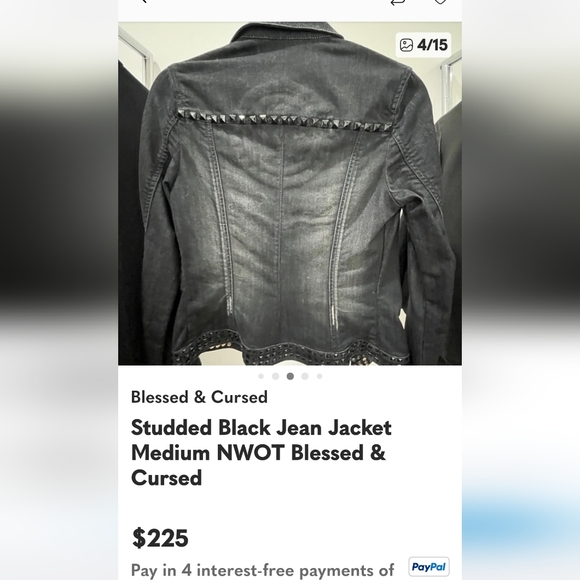This screenshot has height=580, width=580.
Task: Like the listing with the heart icon
Action: click(440, 2)
